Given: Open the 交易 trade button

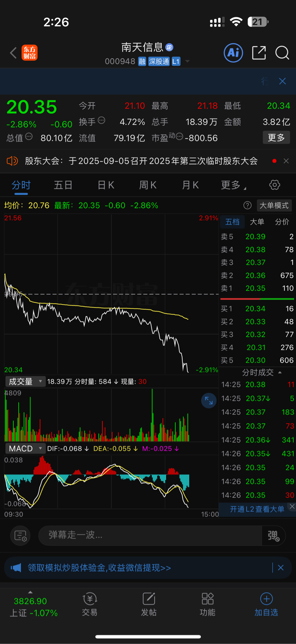Looking at the screenshot, I should [90, 605].
